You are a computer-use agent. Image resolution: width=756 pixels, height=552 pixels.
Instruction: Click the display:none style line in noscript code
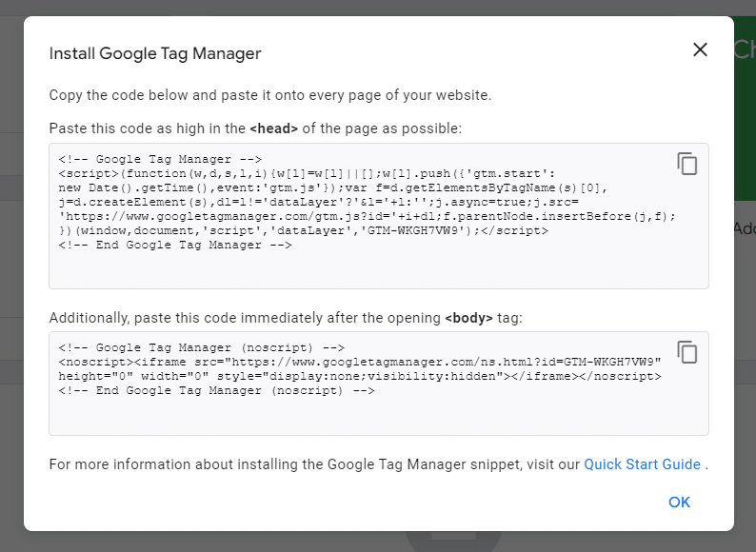pos(360,377)
